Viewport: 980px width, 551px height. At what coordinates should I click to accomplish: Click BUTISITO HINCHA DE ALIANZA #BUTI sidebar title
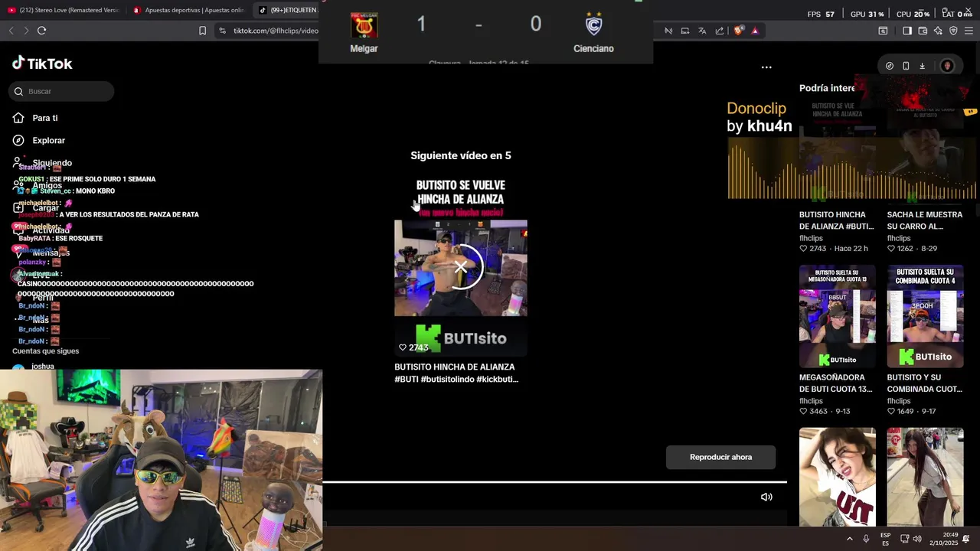pos(837,220)
